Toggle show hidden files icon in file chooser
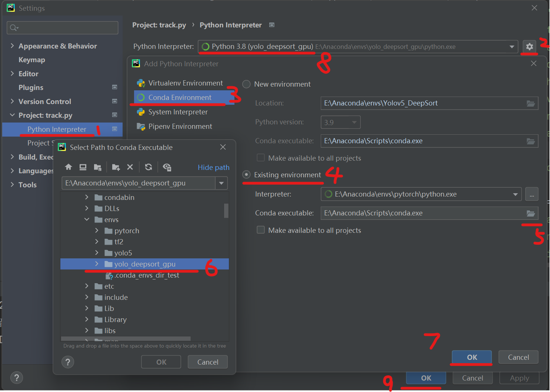Viewport: 550px width, 392px height. [x=167, y=167]
